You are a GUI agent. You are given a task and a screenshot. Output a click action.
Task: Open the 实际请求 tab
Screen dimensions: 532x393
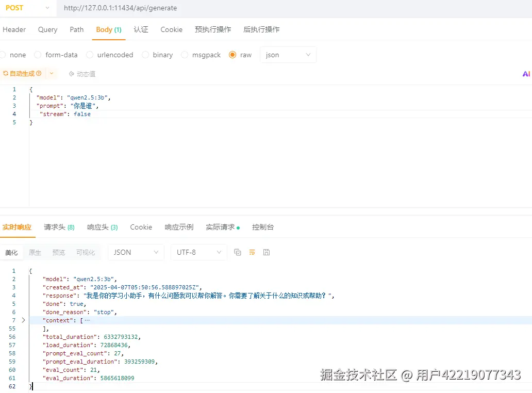click(223, 227)
